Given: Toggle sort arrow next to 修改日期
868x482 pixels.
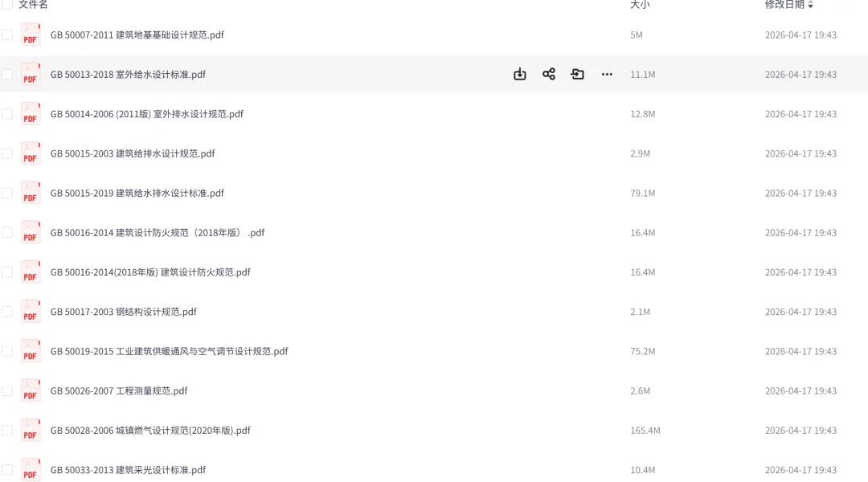Looking at the screenshot, I should [x=810, y=5].
